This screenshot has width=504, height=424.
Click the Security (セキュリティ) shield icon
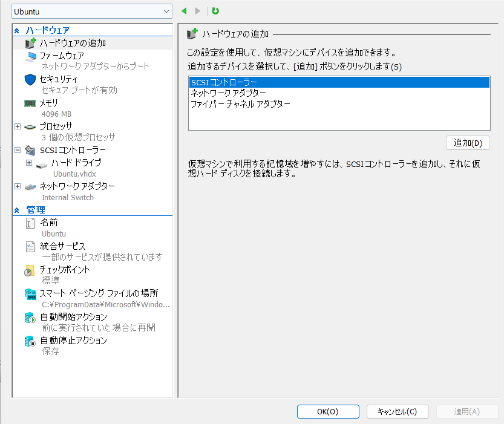30,79
